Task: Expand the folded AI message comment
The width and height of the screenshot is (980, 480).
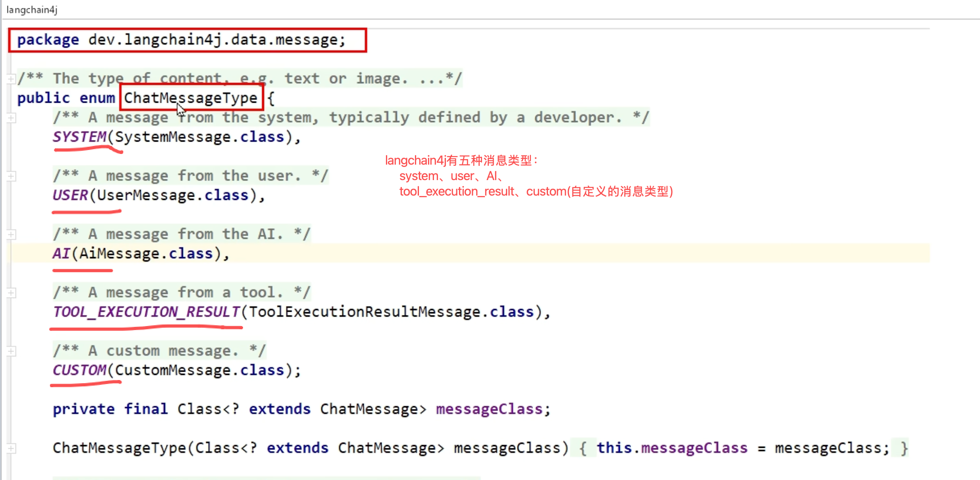Action: pyautogui.click(x=11, y=234)
